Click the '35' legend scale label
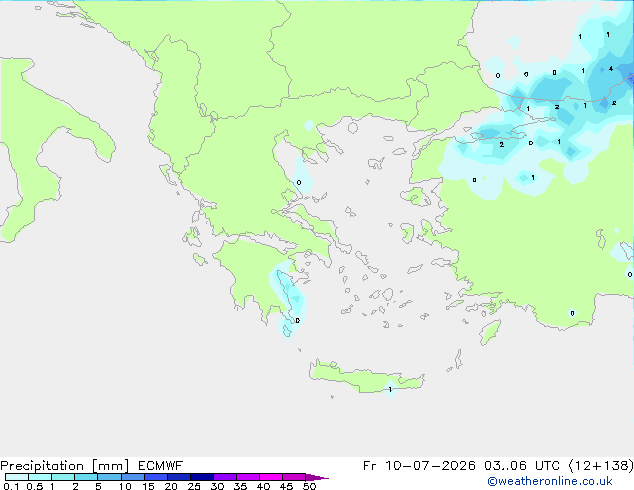This screenshot has width=634, height=490. [240, 486]
